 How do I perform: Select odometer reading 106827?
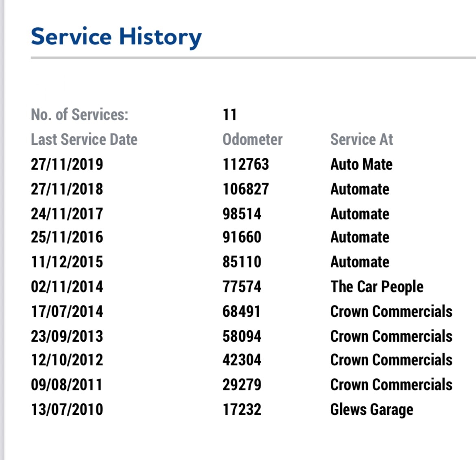246,189
